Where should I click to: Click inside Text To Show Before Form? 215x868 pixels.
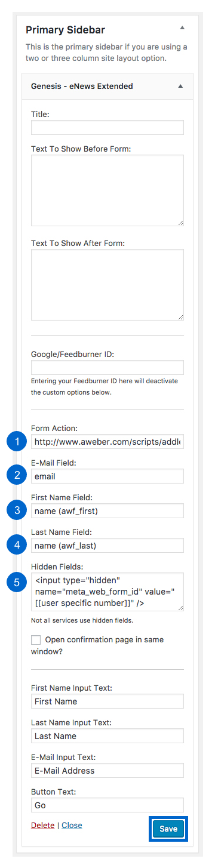[107, 190]
